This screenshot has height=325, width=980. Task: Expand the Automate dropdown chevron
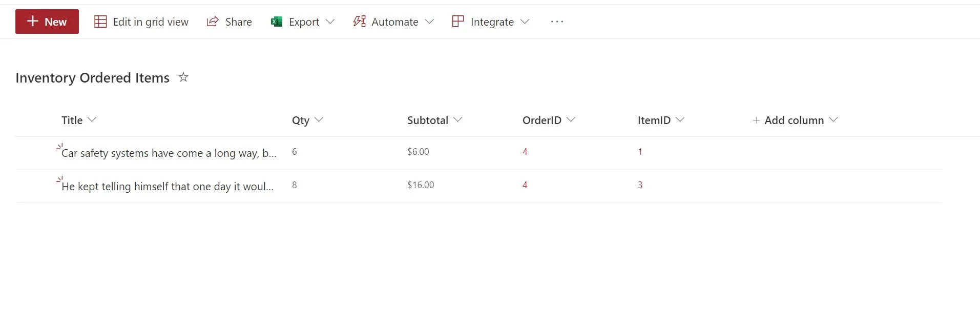click(x=429, y=22)
